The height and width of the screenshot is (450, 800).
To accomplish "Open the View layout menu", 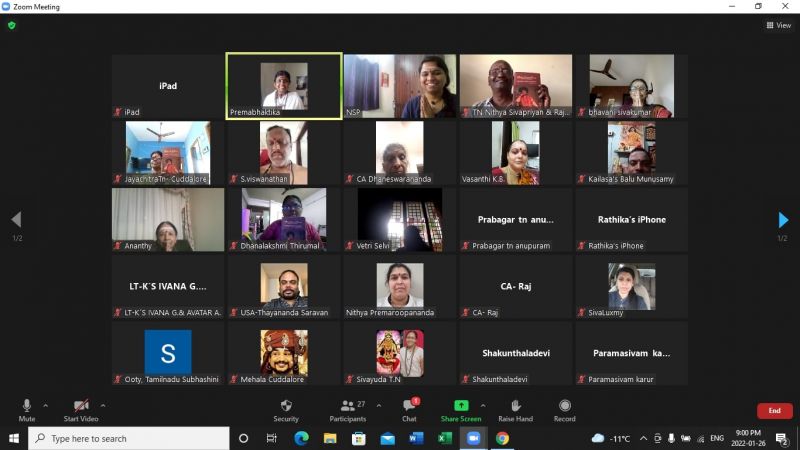I will click(777, 25).
